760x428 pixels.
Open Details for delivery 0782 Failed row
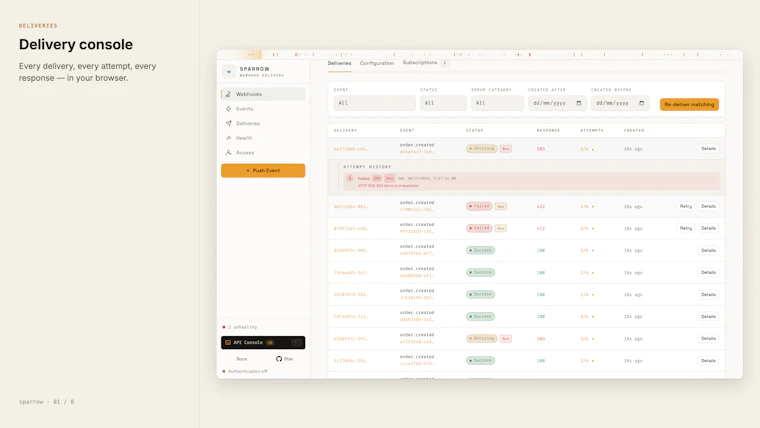click(708, 228)
